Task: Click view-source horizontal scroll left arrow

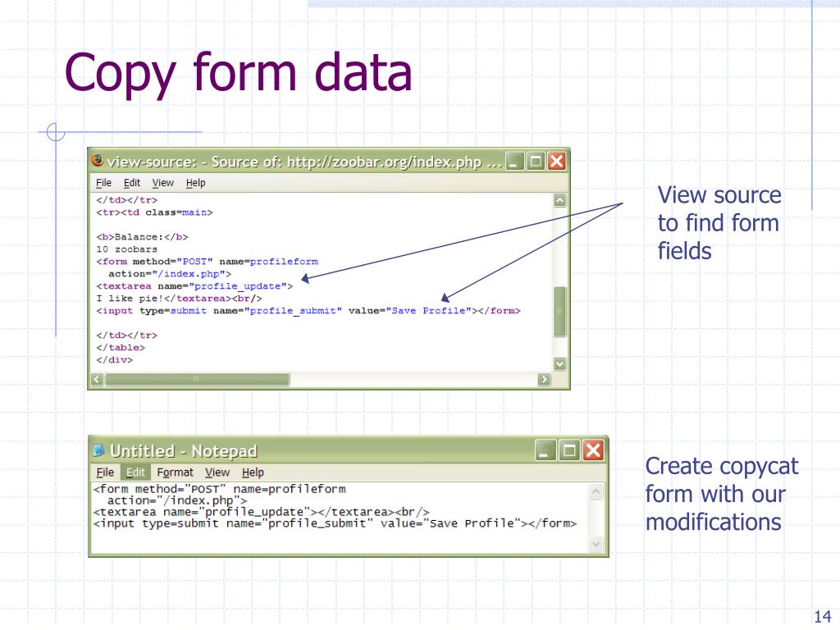Action: tap(97, 379)
